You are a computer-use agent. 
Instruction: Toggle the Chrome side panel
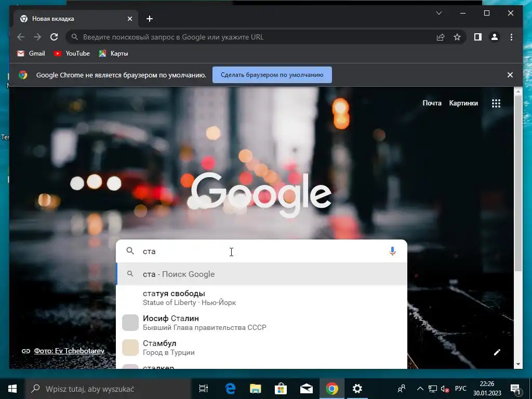click(478, 37)
